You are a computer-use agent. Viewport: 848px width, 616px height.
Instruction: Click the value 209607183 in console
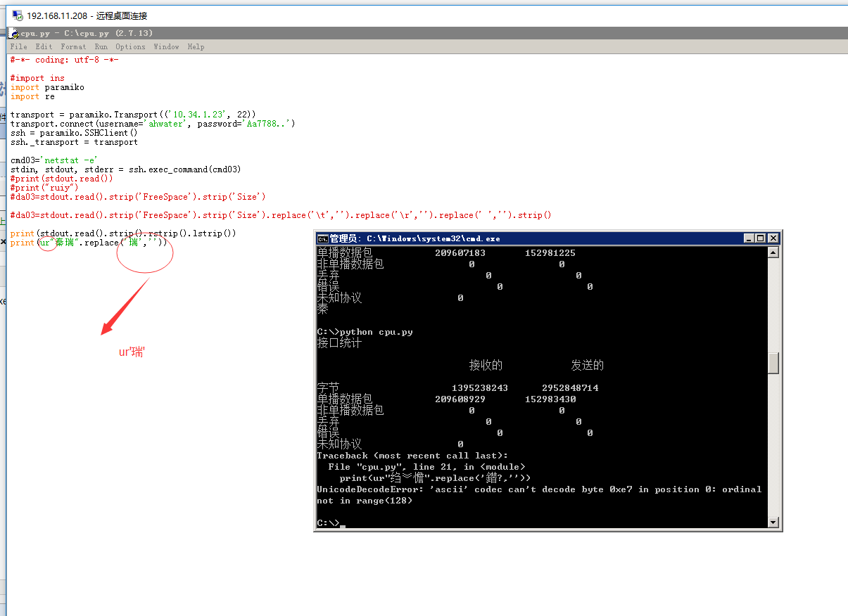pos(460,253)
